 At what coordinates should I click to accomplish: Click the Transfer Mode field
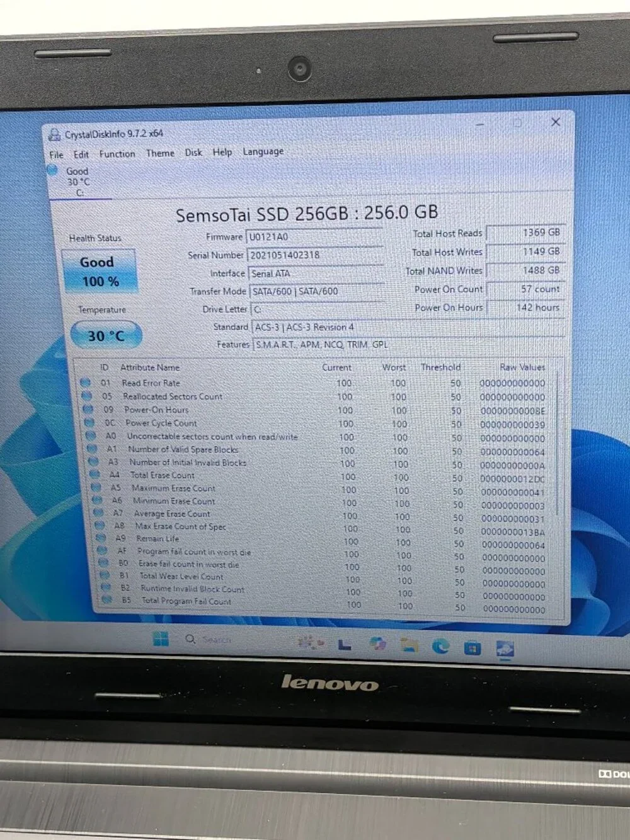click(317, 291)
